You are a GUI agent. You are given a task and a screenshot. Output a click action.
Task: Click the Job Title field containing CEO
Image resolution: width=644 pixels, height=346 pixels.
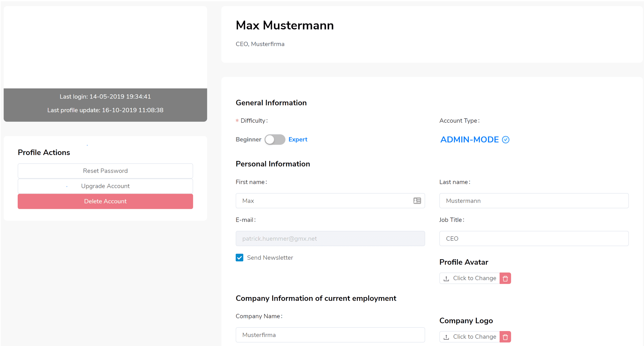[534, 238]
